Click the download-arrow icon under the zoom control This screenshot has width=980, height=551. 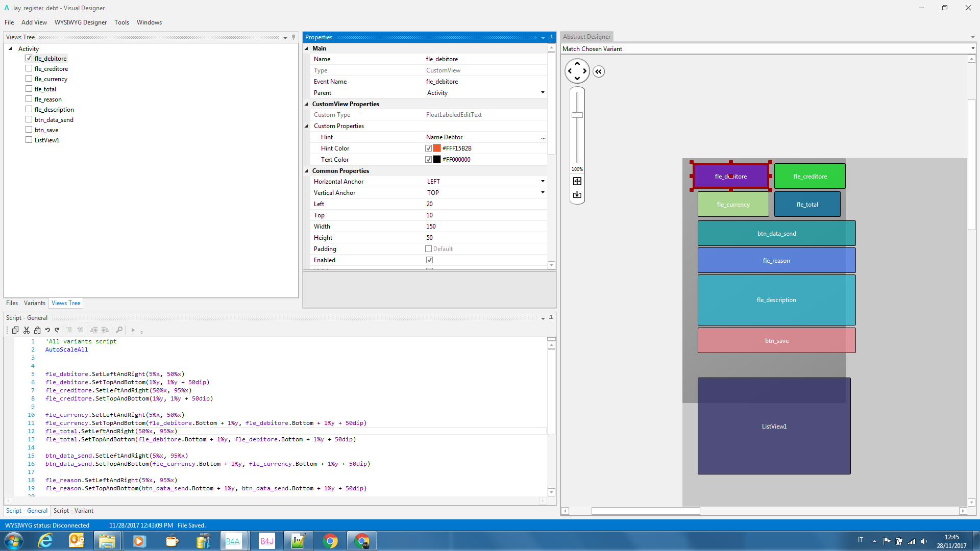coord(577,194)
